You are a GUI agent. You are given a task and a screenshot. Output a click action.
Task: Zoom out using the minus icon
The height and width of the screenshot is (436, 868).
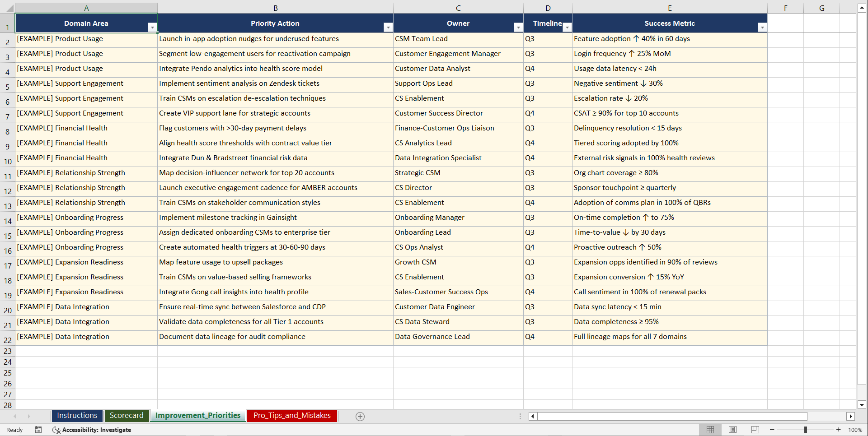tap(772, 430)
